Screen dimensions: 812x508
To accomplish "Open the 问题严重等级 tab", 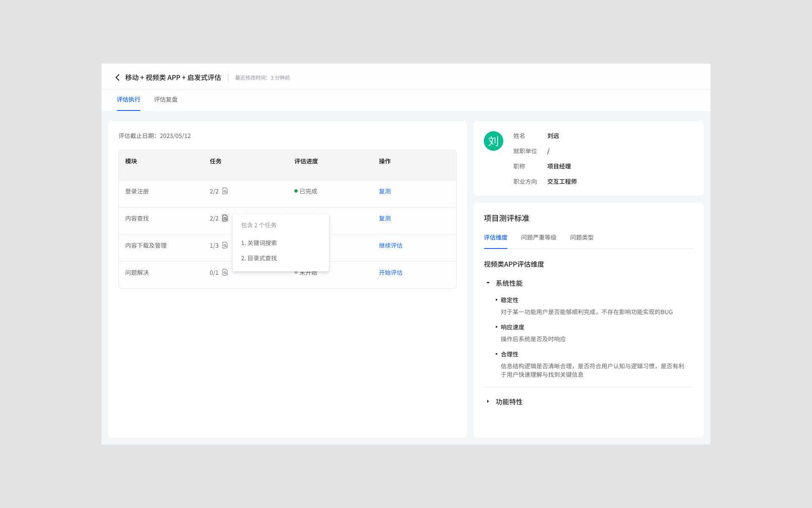I will point(538,237).
